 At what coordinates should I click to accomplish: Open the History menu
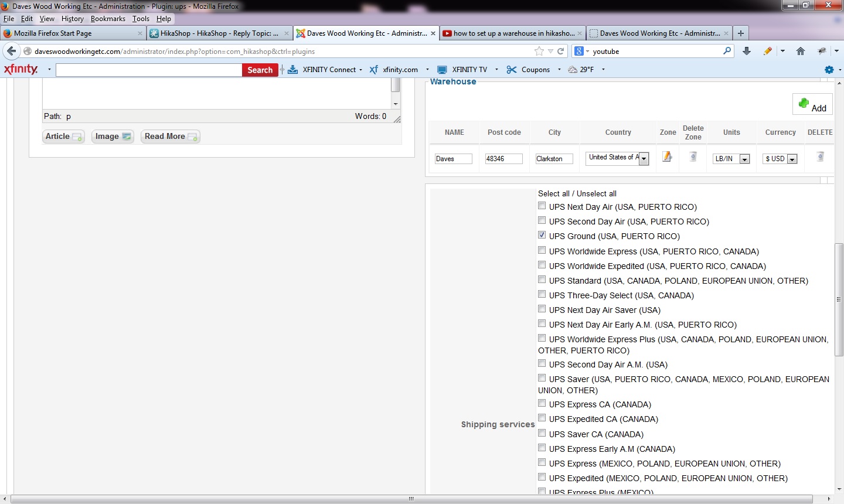tap(73, 19)
